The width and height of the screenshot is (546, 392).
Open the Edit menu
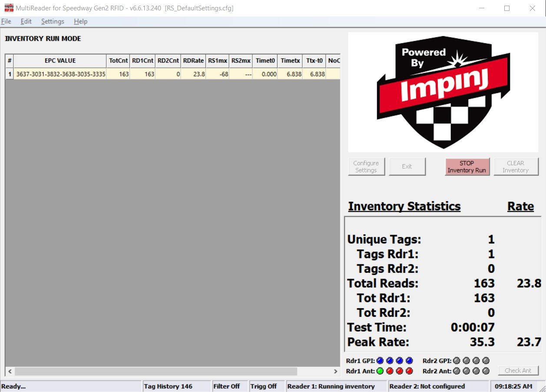(26, 21)
